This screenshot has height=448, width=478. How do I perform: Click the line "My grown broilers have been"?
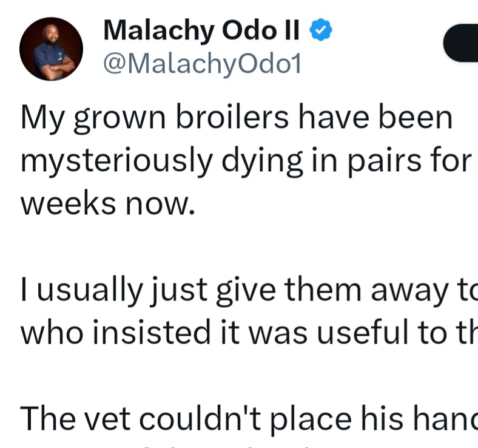237,118
